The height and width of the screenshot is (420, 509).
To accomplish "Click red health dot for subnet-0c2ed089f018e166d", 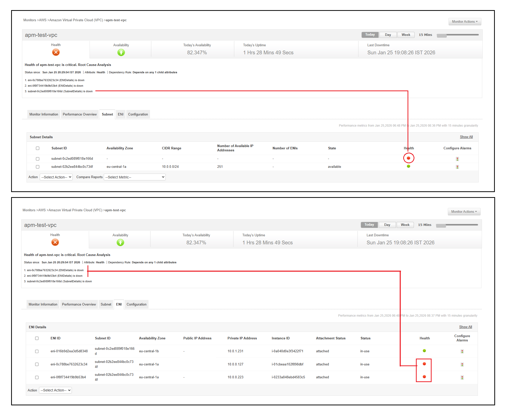I will coord(408,158).
